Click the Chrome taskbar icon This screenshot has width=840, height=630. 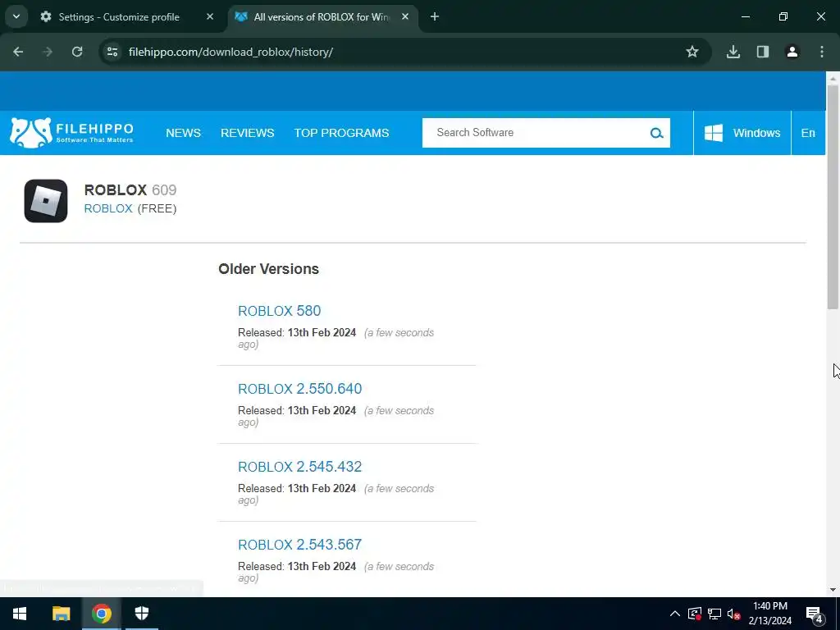(x=101, y=614)
